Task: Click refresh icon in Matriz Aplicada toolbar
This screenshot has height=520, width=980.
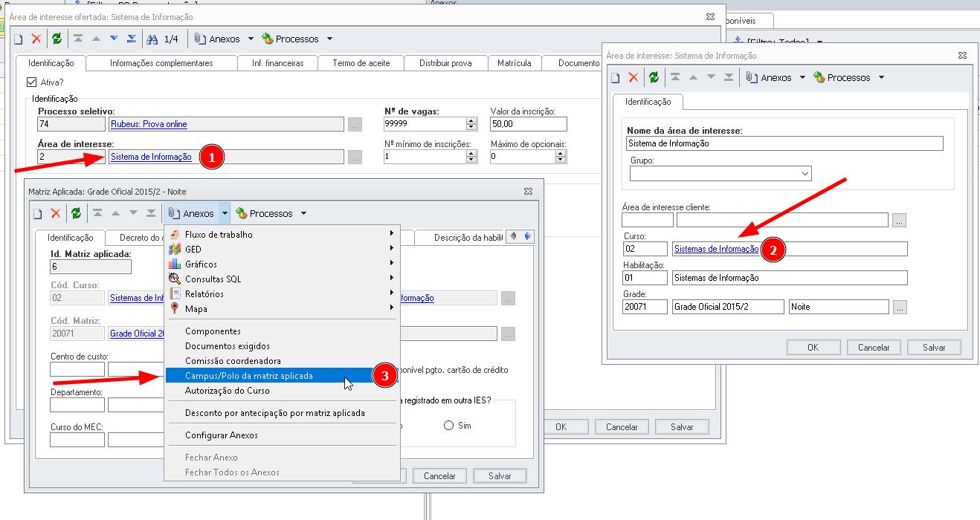Action: click(x=76, y=213)
